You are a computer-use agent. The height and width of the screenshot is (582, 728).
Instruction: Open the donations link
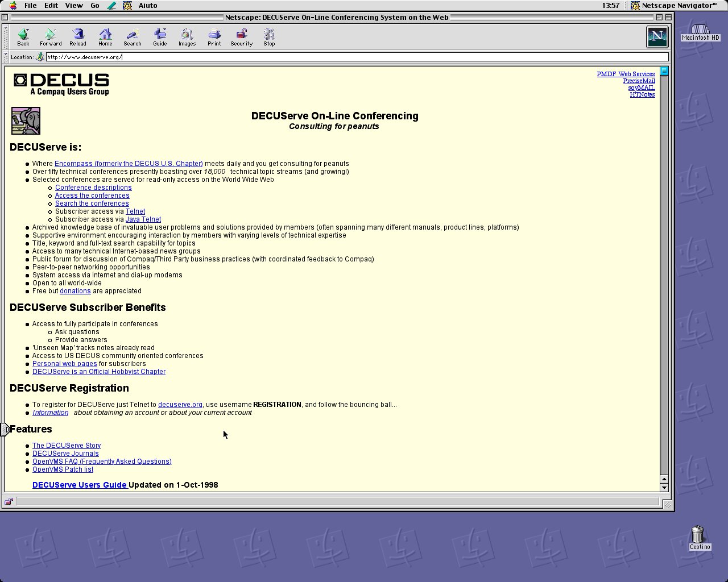point(75,291)
